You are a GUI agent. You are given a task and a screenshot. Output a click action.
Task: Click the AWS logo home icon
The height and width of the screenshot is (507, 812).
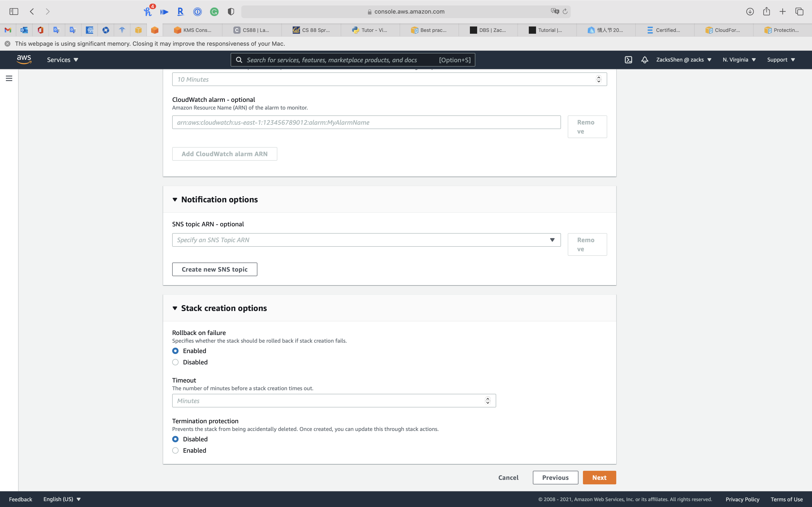(24, 59)
